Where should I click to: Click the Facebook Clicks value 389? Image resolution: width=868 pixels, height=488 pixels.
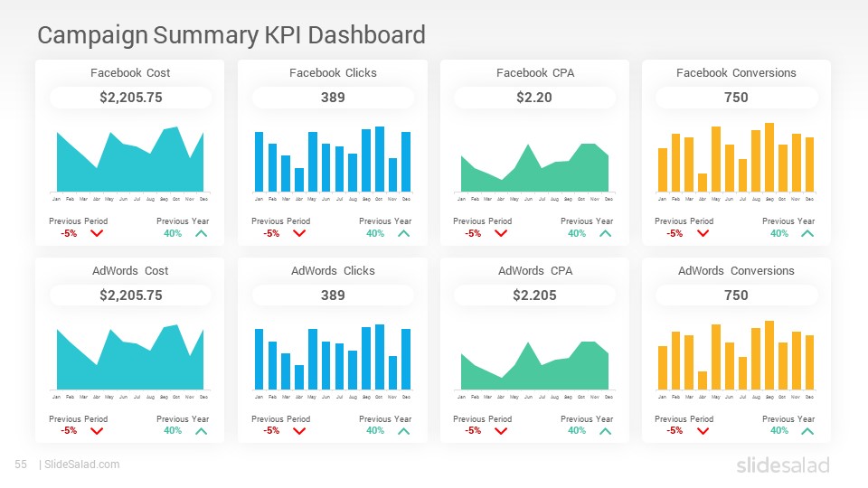[333, 98]
